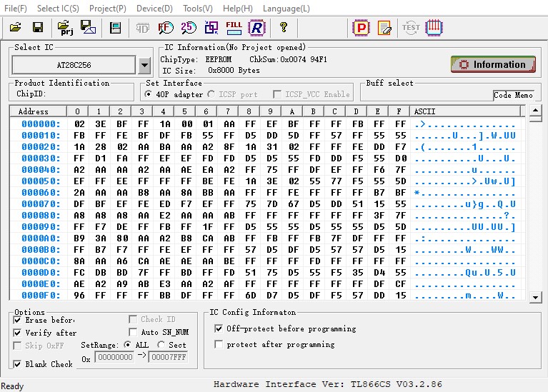Click the Open file toolbar icon
548x392 pixels.
(16, 27)
